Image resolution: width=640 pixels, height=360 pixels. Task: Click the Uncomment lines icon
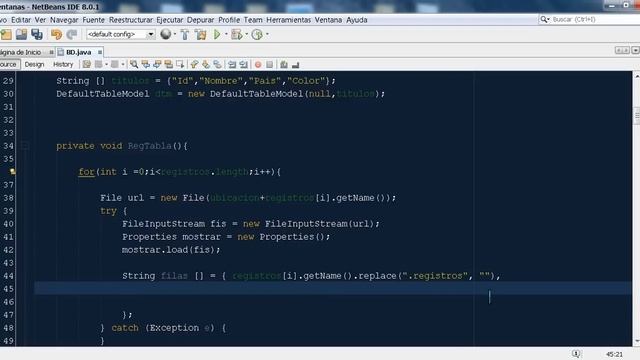tap(296, 64)
